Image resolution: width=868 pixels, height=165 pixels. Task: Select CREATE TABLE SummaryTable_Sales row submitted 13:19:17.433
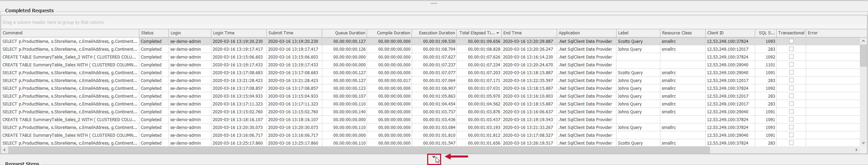click(430, 65)
